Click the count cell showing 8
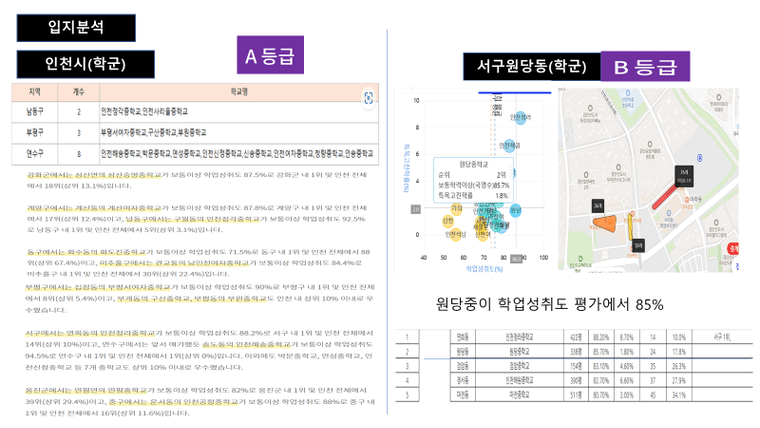This screenshot has width=760, height=428. 79,154
